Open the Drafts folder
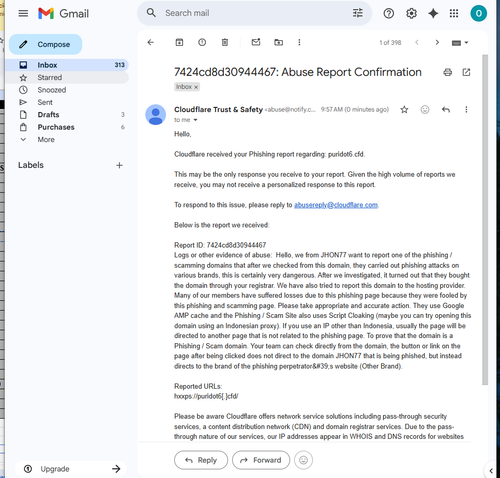The width and height of the screenshot is (500, 478). coord(67,115)
